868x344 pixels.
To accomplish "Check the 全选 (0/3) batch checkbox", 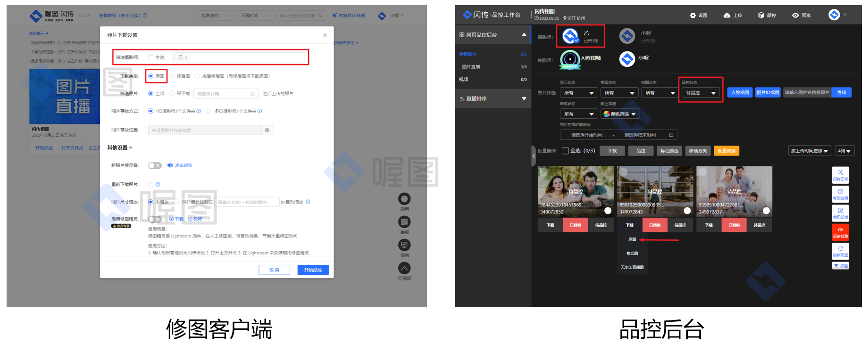I will 565,151.
